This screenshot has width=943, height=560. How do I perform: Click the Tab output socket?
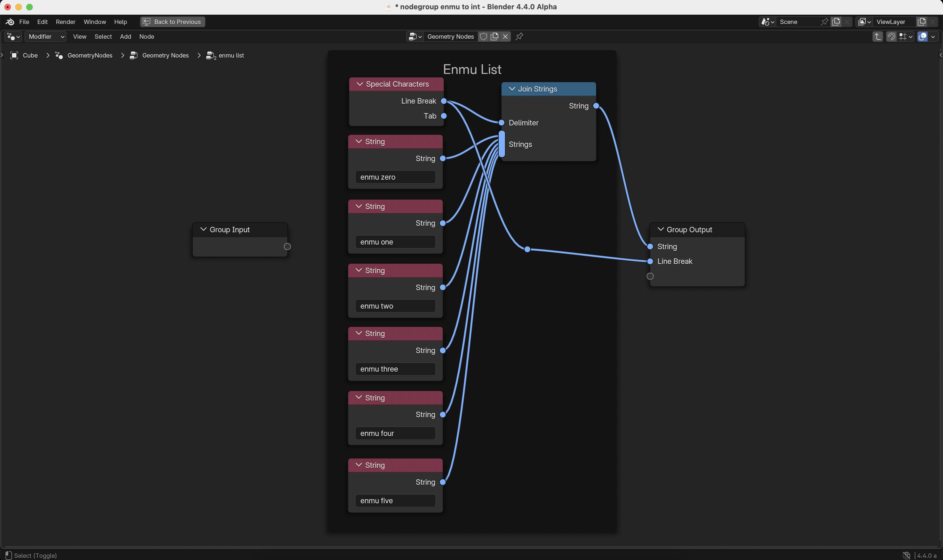444,116
